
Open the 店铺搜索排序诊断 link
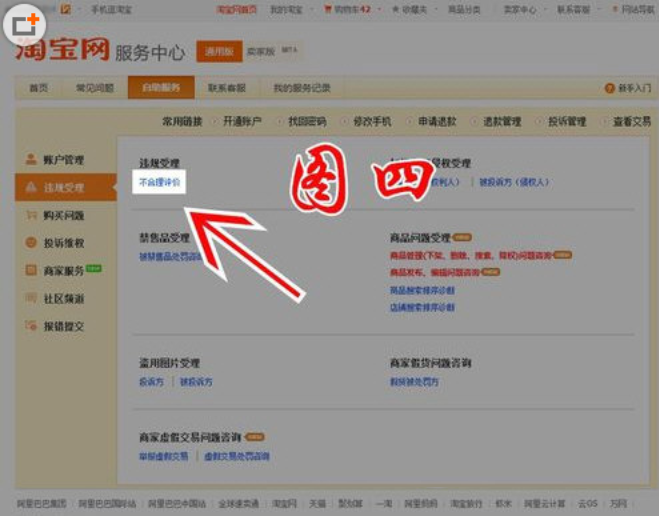(422, 307)
